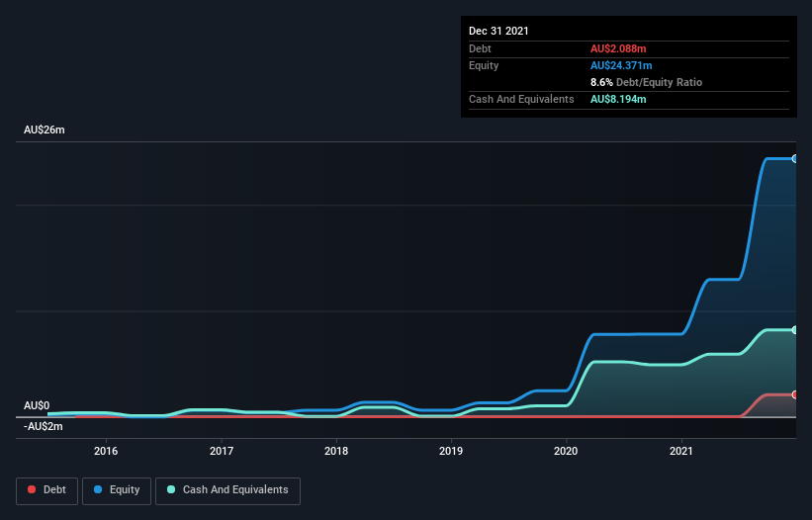Click the 2020 x-axis label
This screenshot has height=520, width=812.
(566, 451)
